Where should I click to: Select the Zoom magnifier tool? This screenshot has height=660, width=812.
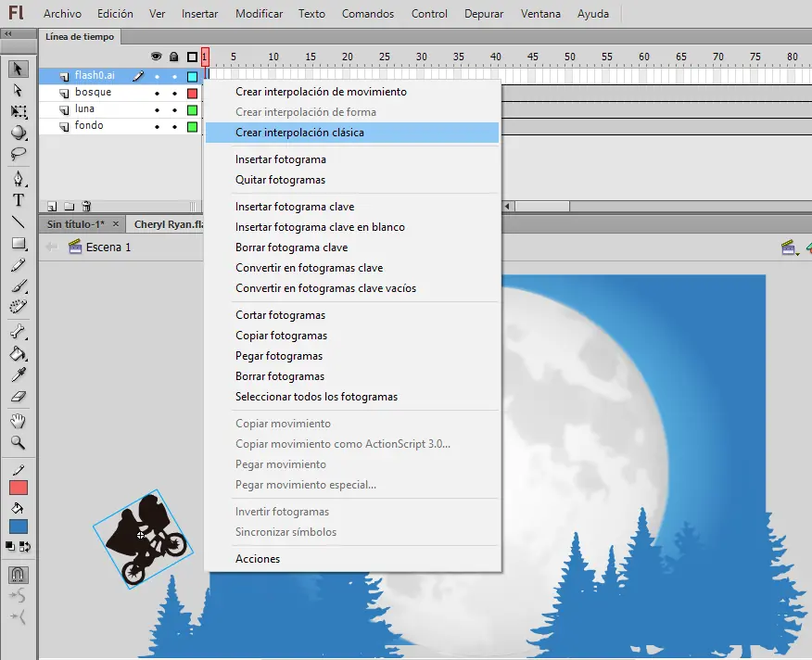(19, 442)
